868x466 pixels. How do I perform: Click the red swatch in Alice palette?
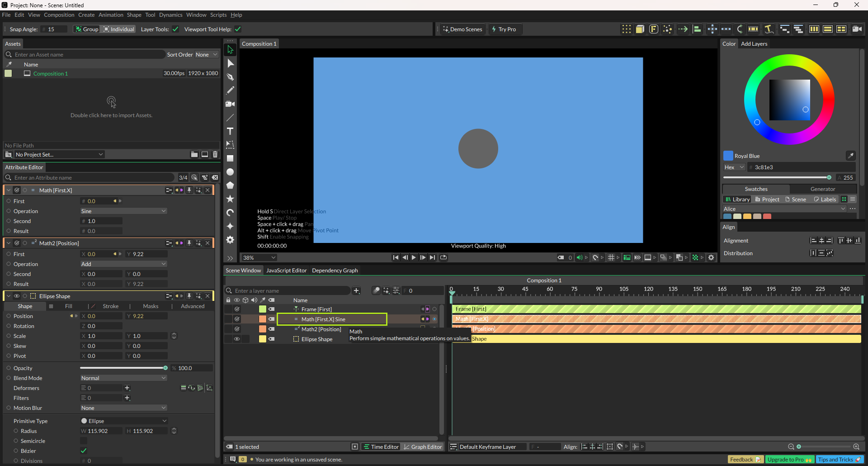[767, 216]
